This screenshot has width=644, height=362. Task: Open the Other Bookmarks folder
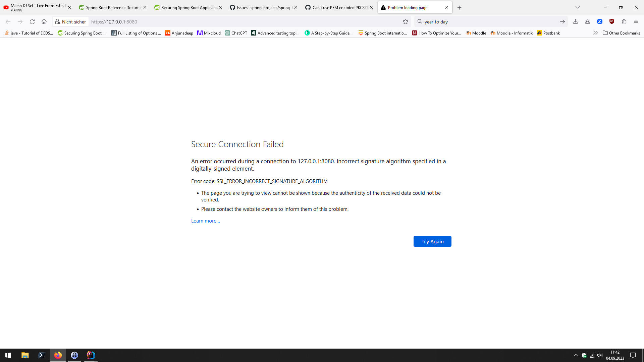tap(621, 33)
